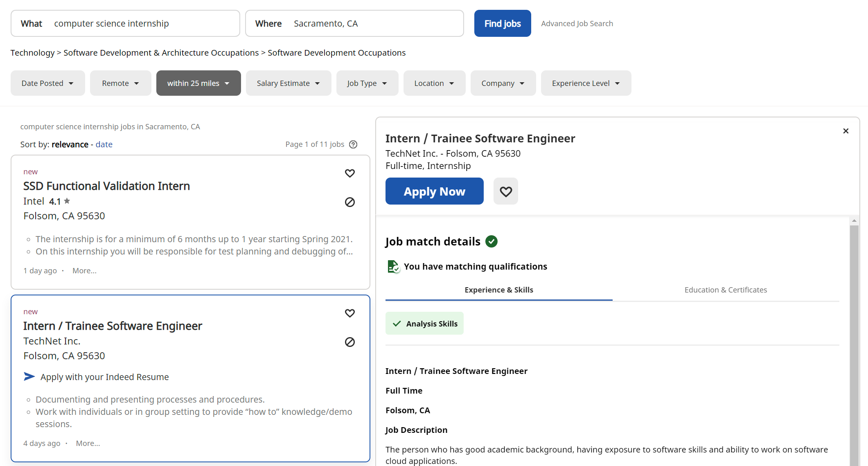Sort results by date
This screenshot has width=868, height=466.
(104, 144)
